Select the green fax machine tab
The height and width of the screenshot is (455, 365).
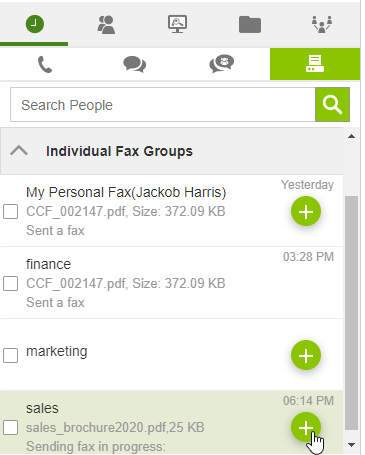[x=315, y=64]
